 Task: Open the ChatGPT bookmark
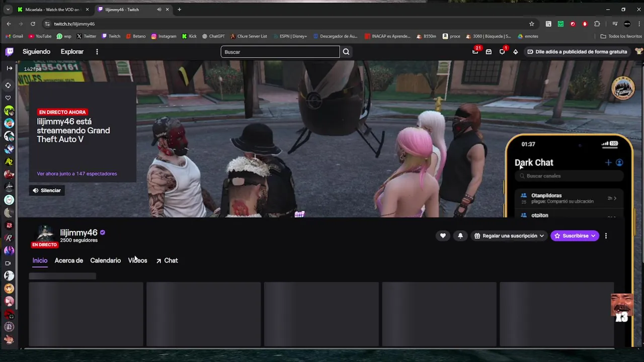coord(213,36)
